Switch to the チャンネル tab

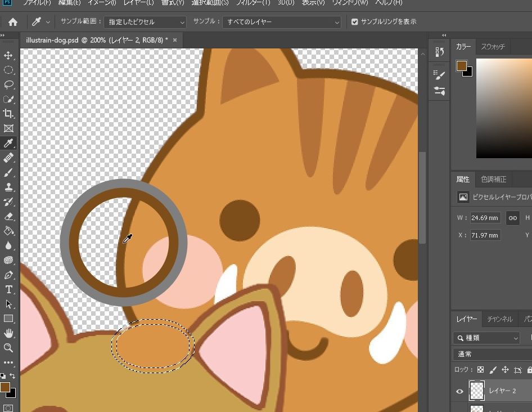coord(499,319)
